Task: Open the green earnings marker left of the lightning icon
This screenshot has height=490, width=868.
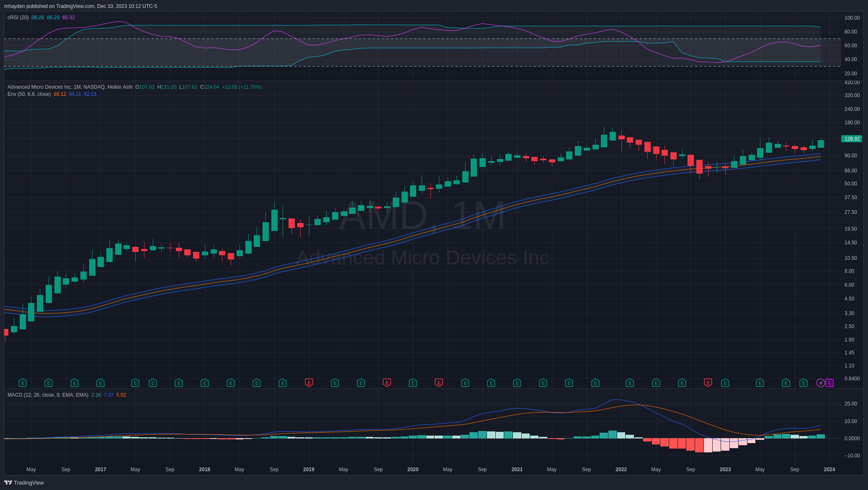Action: [x=804, y=383]
